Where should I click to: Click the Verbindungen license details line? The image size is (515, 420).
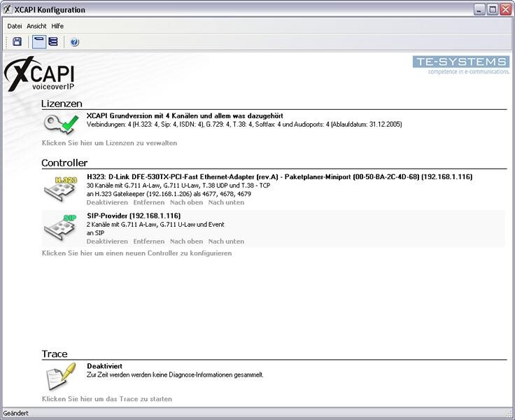click(244, 124)
